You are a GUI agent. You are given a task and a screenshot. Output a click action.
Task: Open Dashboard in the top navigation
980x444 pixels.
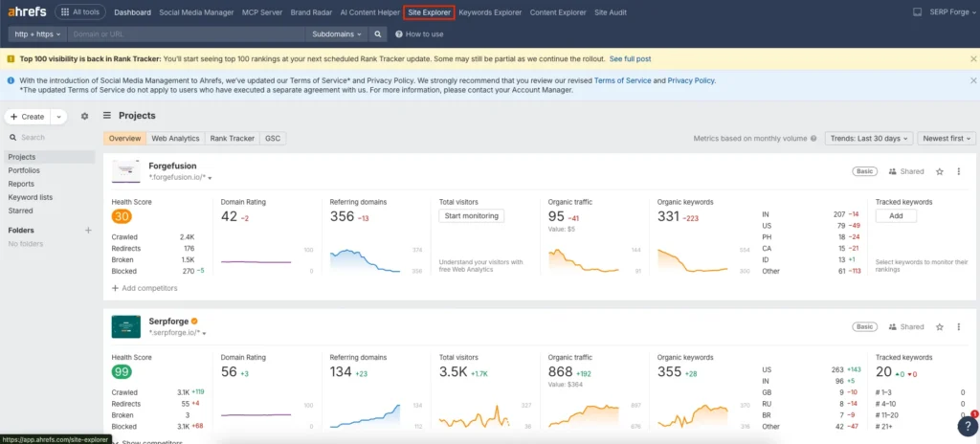click(x=132, y=11)
